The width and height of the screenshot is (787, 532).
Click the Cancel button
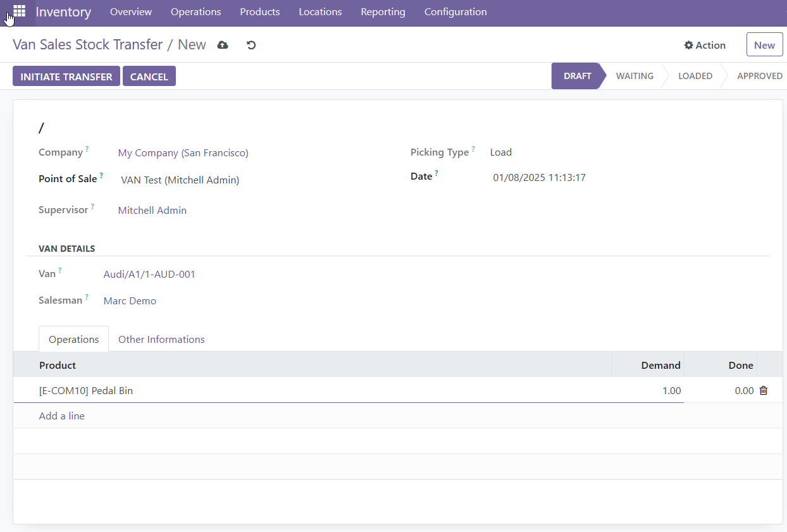click(149, 77)
